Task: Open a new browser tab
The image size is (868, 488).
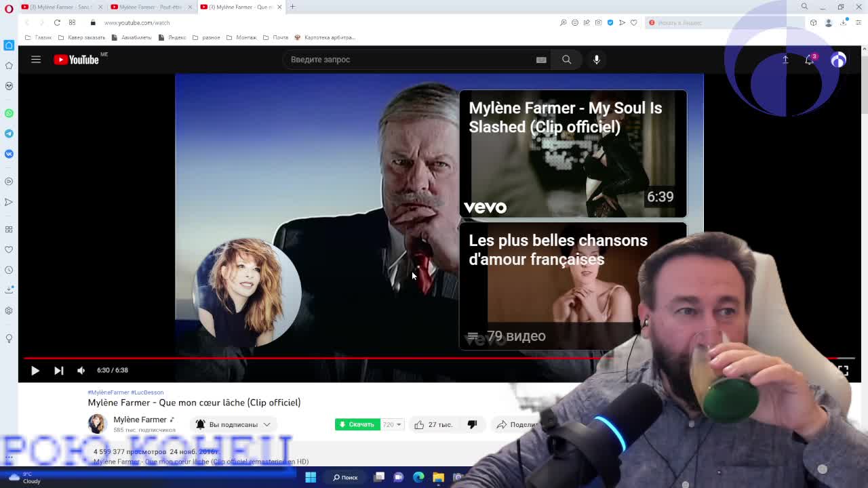Action: (292, 7)
